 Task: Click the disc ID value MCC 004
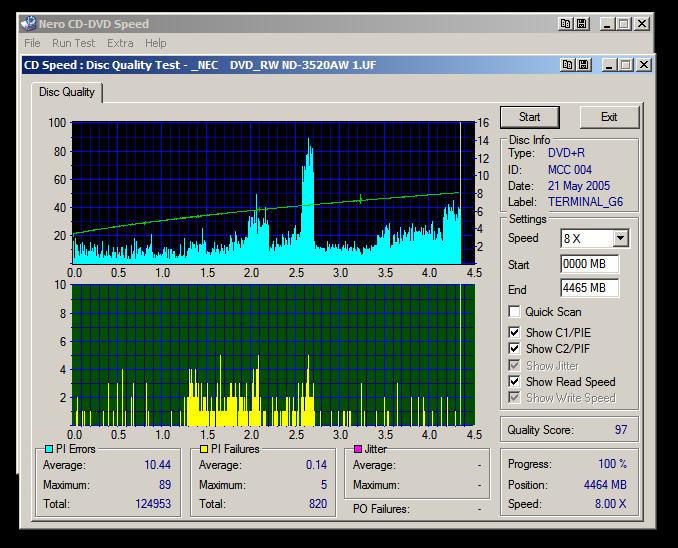click(x=570, y=170)
